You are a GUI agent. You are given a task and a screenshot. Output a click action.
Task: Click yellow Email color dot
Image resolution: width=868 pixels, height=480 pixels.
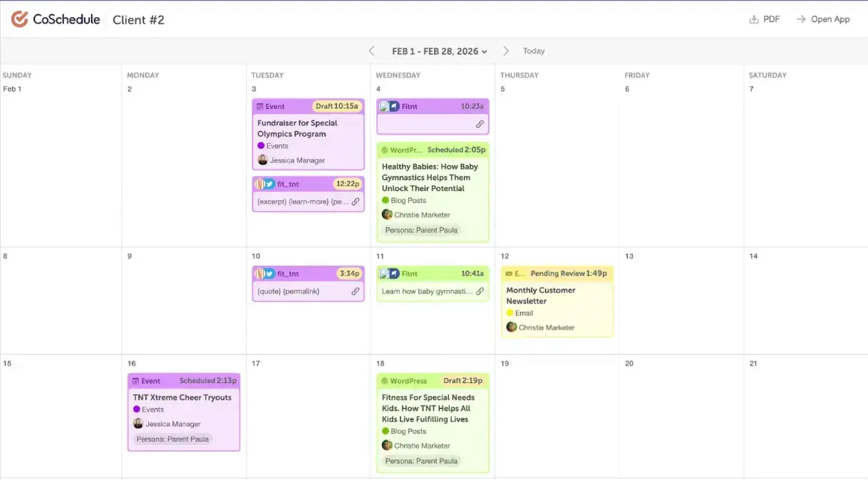pos(510,313)
